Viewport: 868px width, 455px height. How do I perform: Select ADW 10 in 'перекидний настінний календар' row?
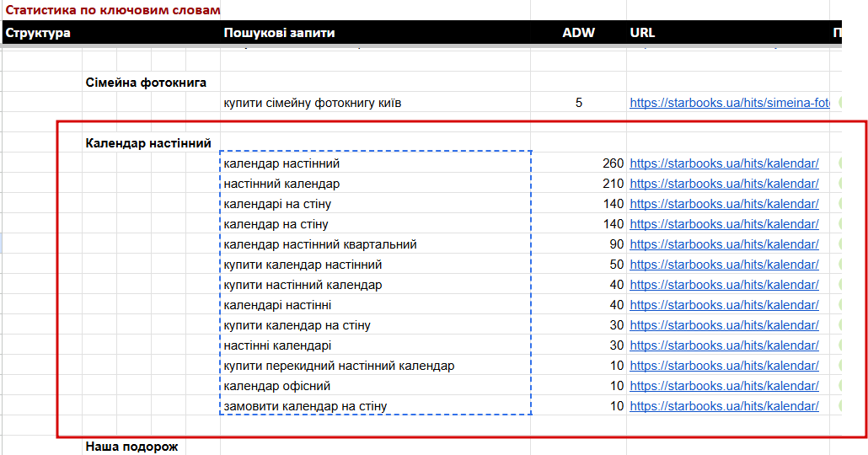pyautogui.click(x=617, y=366)
